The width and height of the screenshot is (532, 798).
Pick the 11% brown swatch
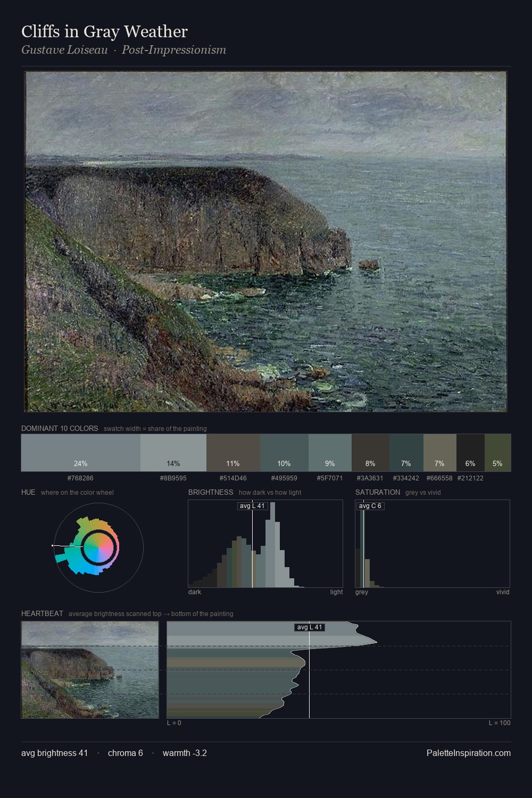[233, 453]
